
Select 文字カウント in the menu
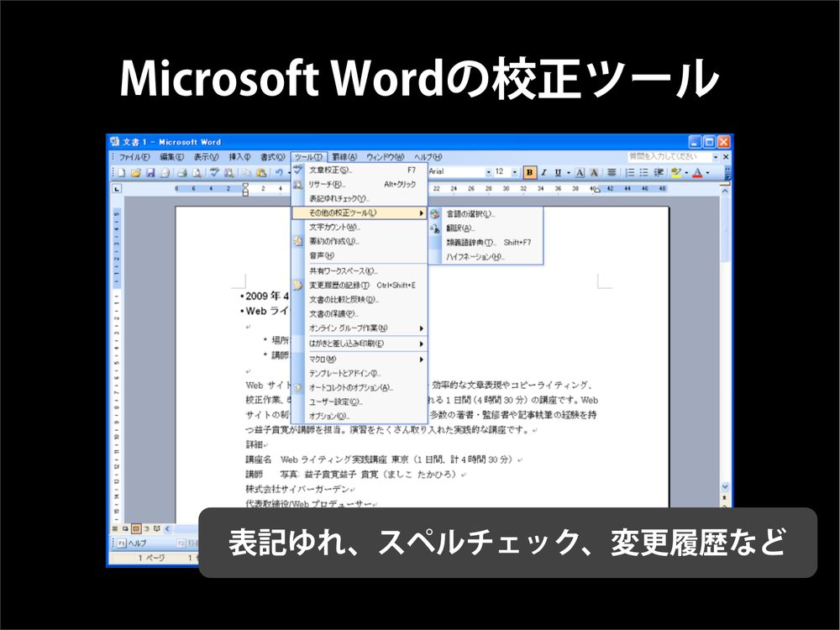tap(359, 227)
